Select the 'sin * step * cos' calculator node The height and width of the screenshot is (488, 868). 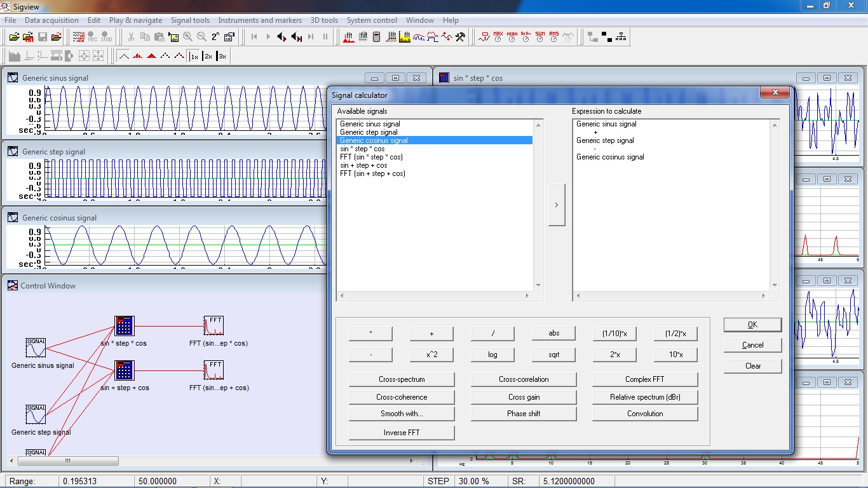[124, 326]
